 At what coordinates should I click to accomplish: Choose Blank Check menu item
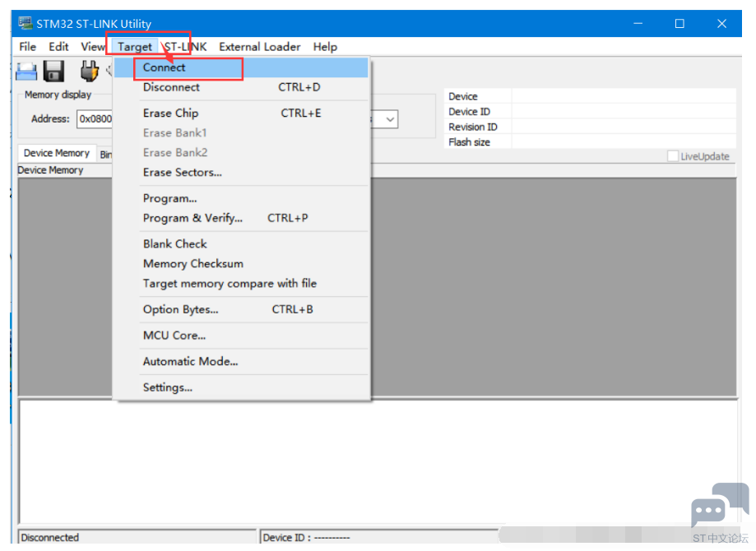pos(242,244)
